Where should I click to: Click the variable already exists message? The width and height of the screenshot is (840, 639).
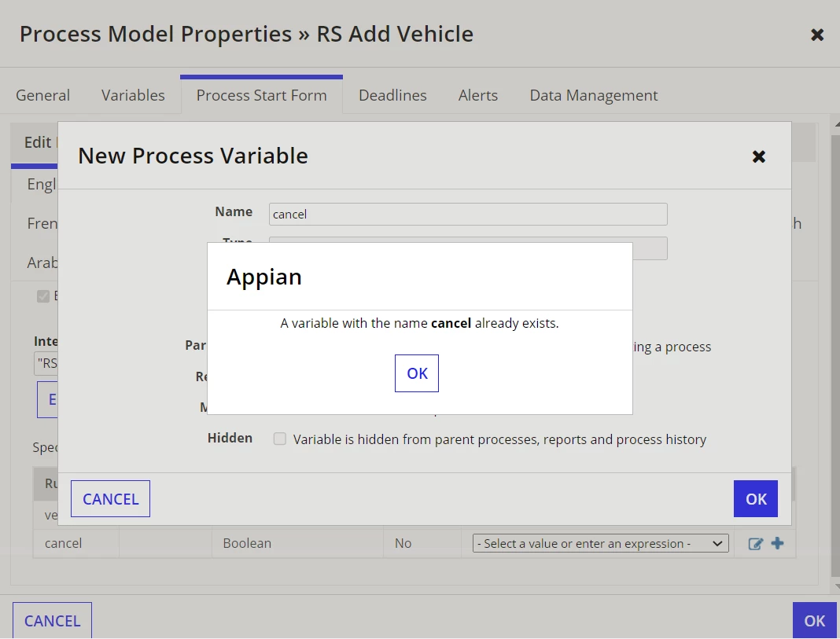(x=419, y=323)
